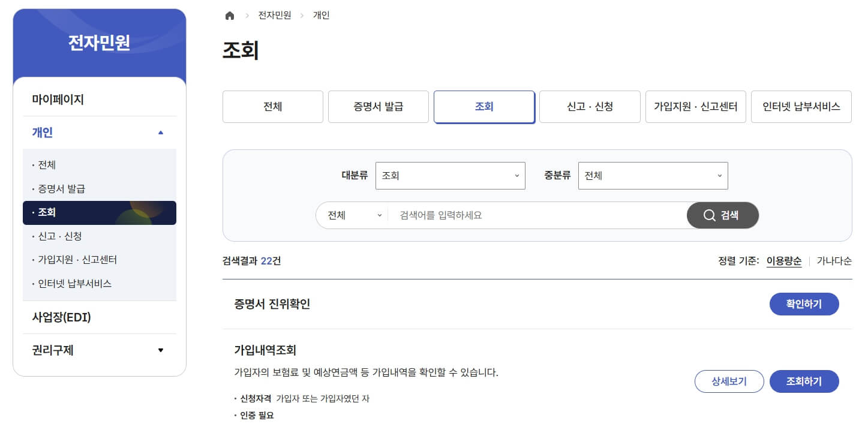The image size is (868, 430).
Task: Open the 중분류 dropdown showing 전체
Action: [x=653, y=175]
